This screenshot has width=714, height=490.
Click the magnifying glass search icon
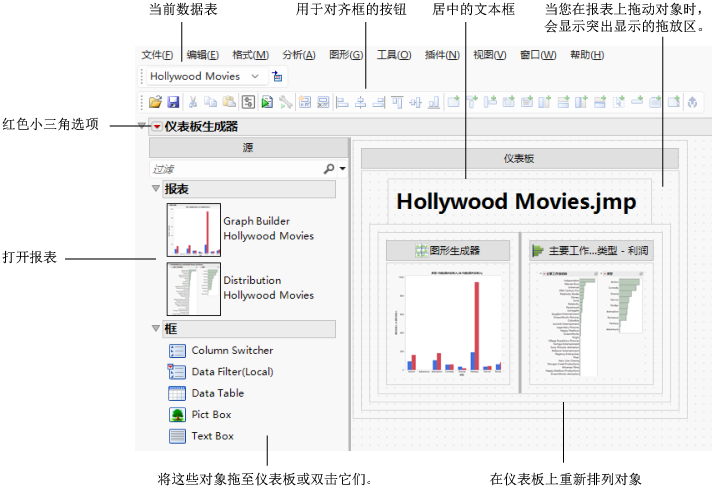point(328,169)
